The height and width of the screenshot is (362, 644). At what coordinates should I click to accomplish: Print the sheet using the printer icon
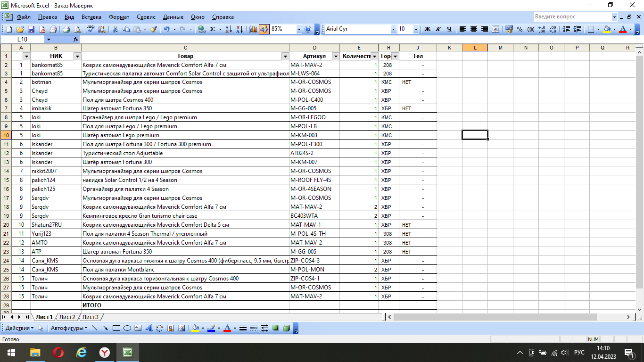[x=66, y=29]
